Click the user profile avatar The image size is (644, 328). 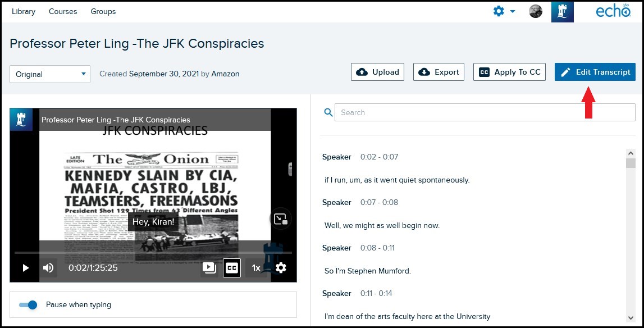(536, 11)
